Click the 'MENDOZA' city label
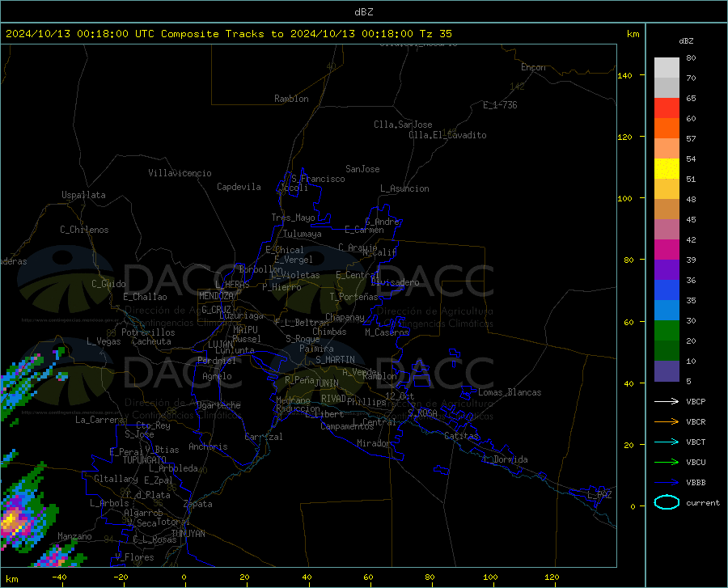 [x=216, y=296]
